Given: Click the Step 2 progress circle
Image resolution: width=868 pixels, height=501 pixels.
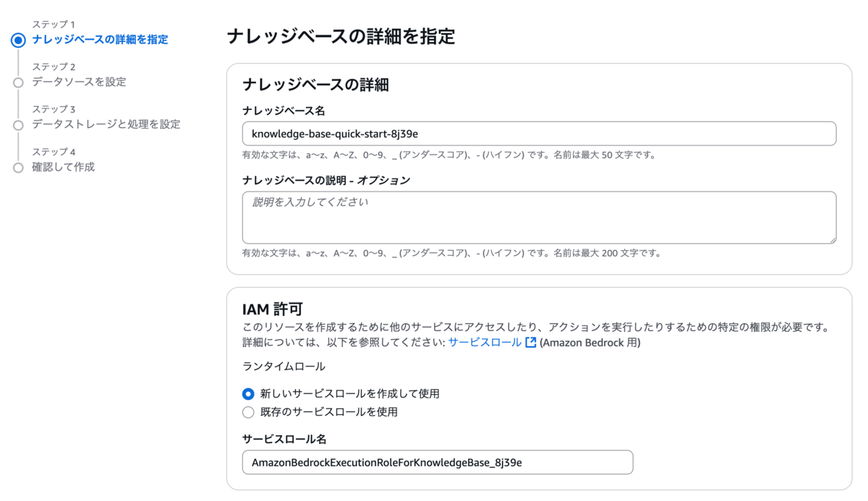Looking at the screenshot, I should [17, 82].
